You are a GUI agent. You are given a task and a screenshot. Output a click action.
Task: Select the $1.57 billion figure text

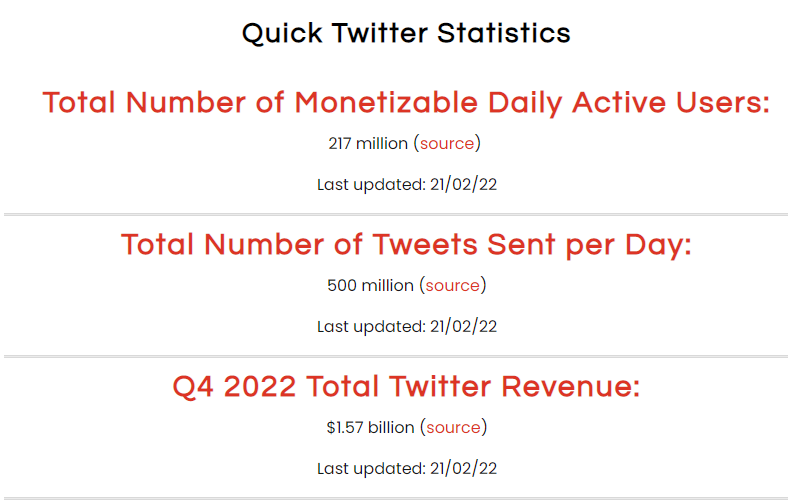370,428
